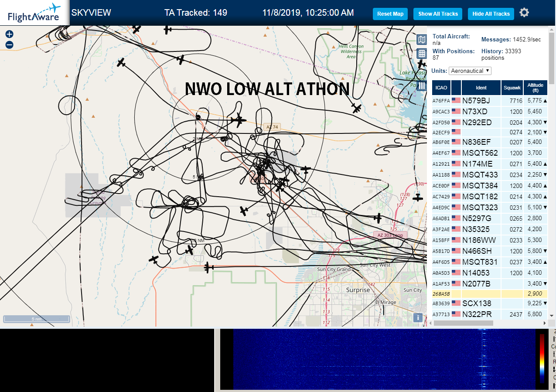Sort table by Altitude column
This screenshot has width=556, height=392.
[x=535, y=88]
